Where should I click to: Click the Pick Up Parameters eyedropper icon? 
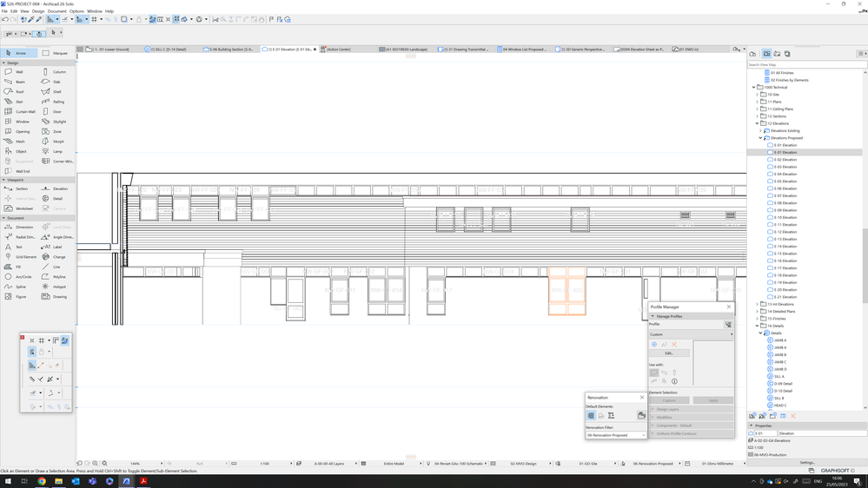31,19
